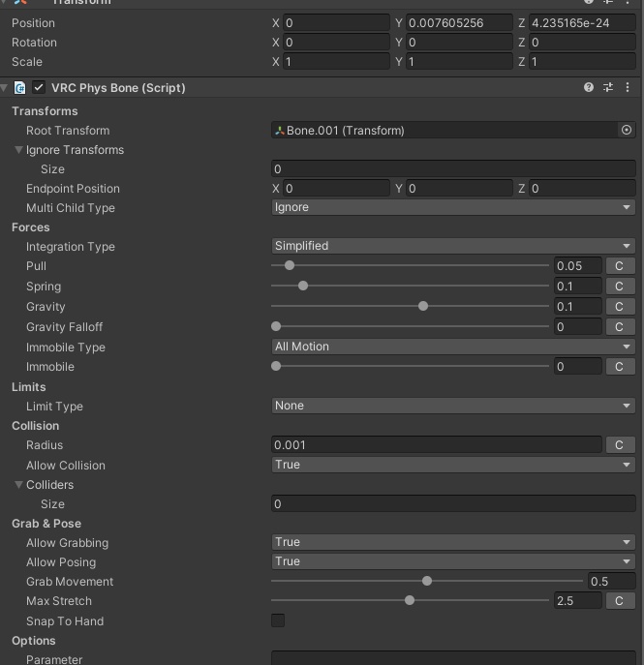Open the VRC Phys Bone preset selector
Viewport: 644px width, 665px height.
(608, 87)
